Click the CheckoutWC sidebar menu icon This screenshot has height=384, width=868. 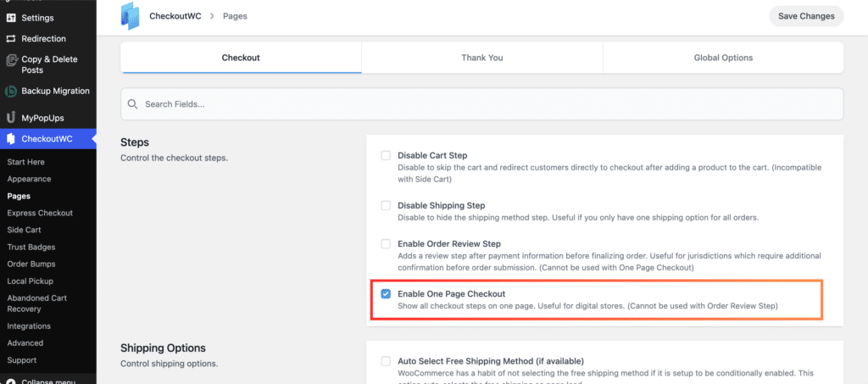11,139
